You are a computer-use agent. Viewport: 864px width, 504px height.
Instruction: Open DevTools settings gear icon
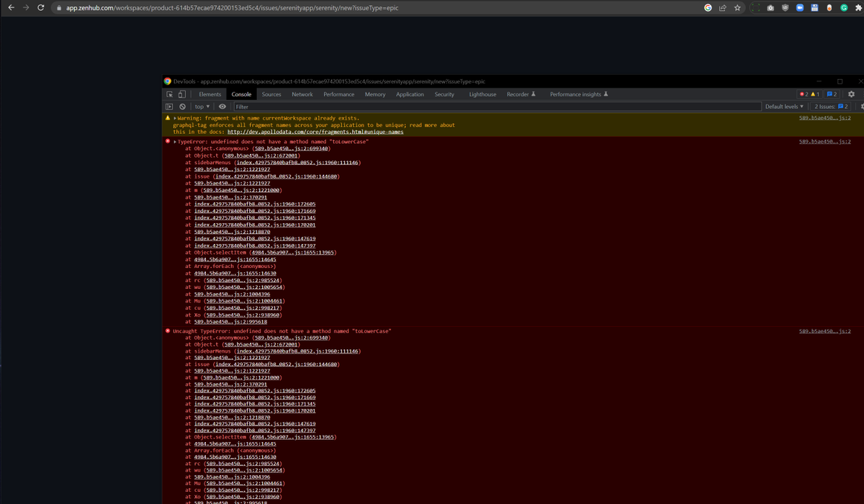click(851, 94)
